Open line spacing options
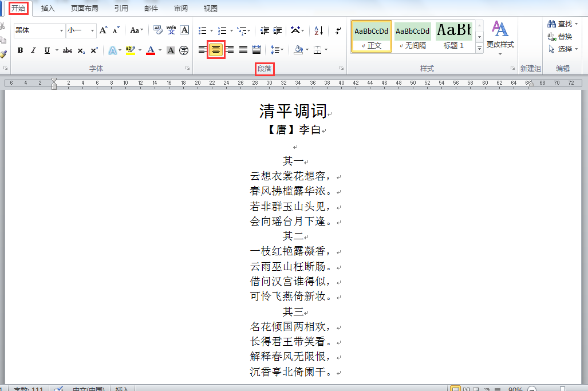This screenshot has height=391, width=588. pyautogui.click(x=275, y=49)
